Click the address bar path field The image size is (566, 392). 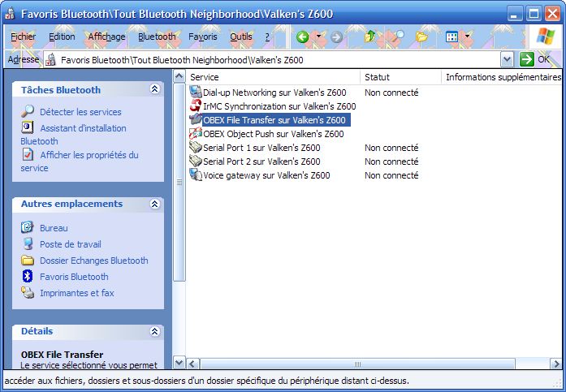click(x=271, y=60)
